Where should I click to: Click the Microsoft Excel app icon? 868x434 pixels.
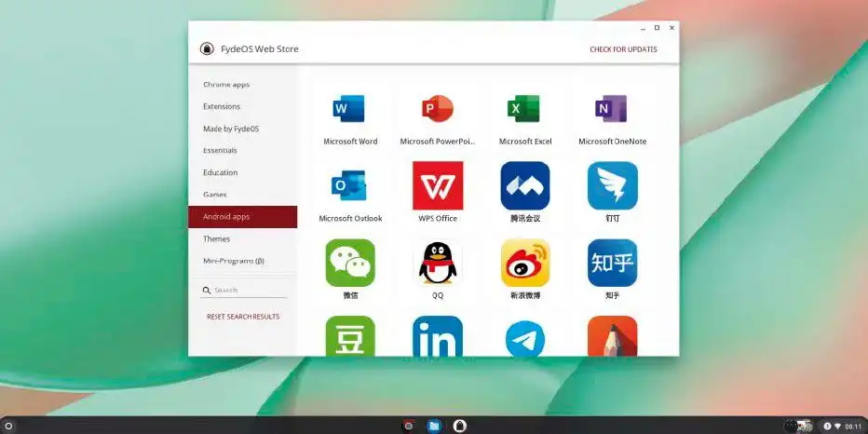[524, 110]
